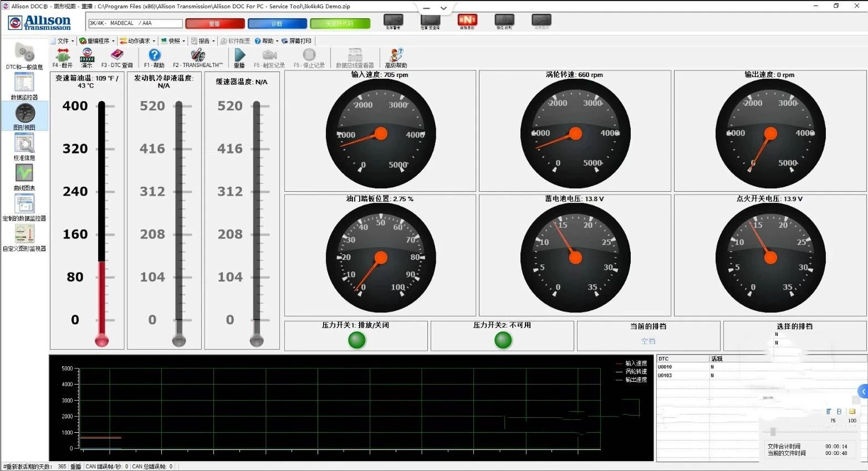This screenshot has height=471, width=868.
Task: Move the playback position slider handle
Action: pos(773,431)
